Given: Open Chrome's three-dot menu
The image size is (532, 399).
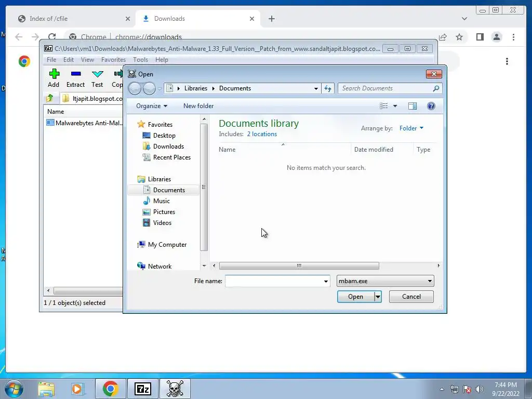Looking at the screenshot, I should (x=513, y=37).
